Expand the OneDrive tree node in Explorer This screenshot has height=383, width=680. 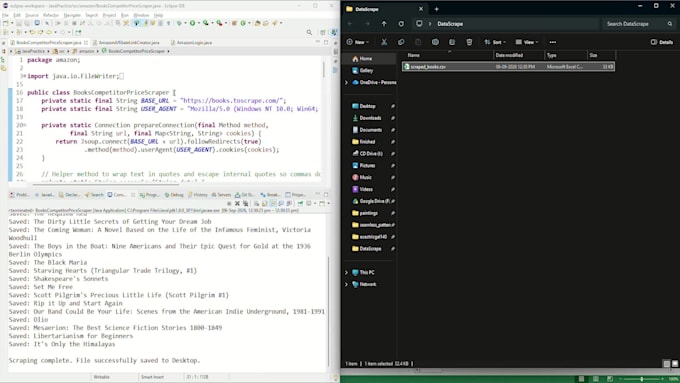pyautogui.click(x=347, y=82)
